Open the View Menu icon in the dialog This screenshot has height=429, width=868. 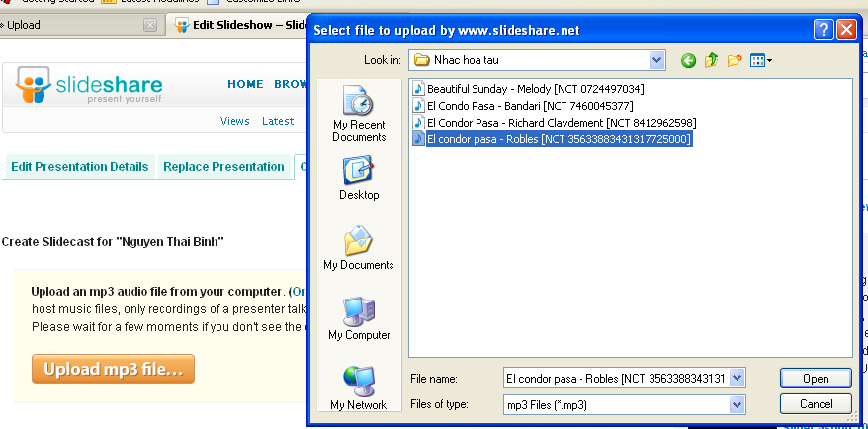(x=760, y=60)
